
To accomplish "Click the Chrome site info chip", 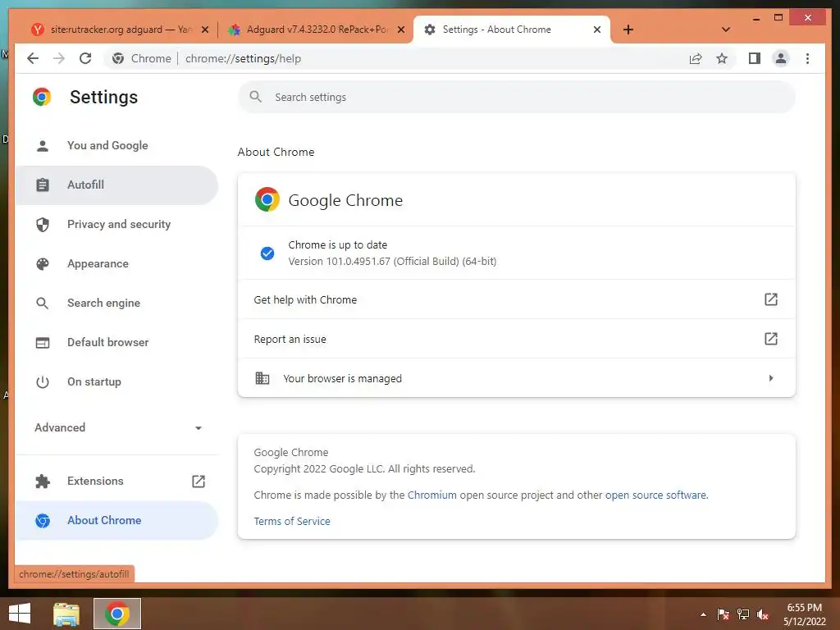I will pos(141,58).
